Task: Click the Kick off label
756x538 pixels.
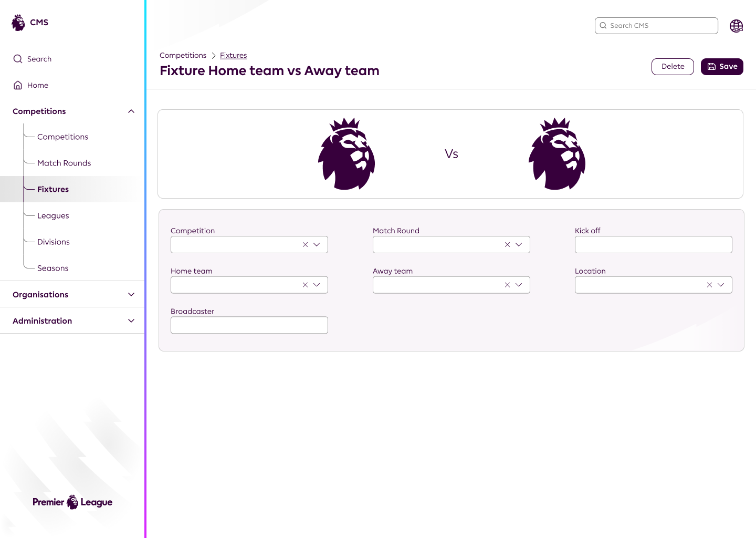Action: pyautogui.click(x=587, y=231)
